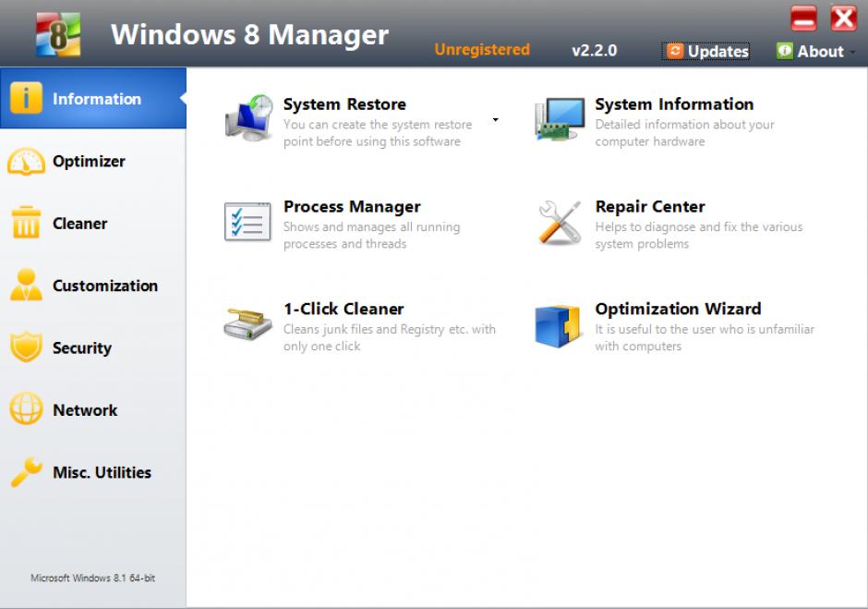Click 'Cleans junk files and Registry' description

(390, 337)
